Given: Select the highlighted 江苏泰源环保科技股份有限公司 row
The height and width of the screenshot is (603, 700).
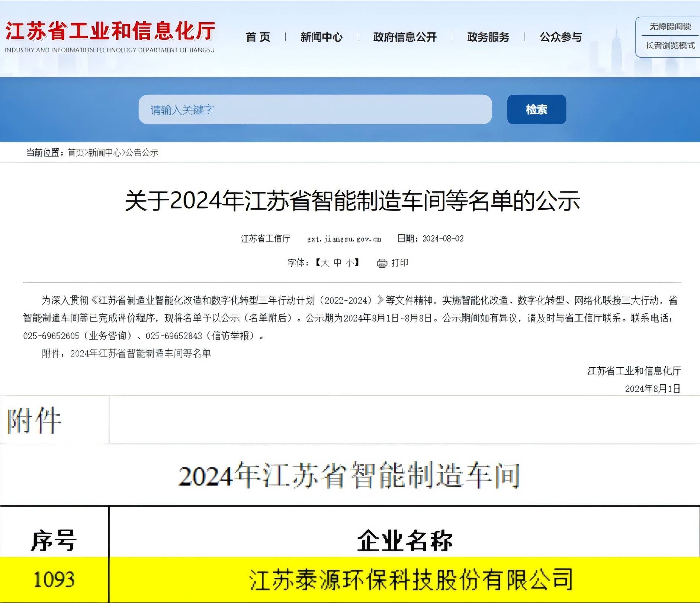Looking at the screenshot, I should coord(410,579).
